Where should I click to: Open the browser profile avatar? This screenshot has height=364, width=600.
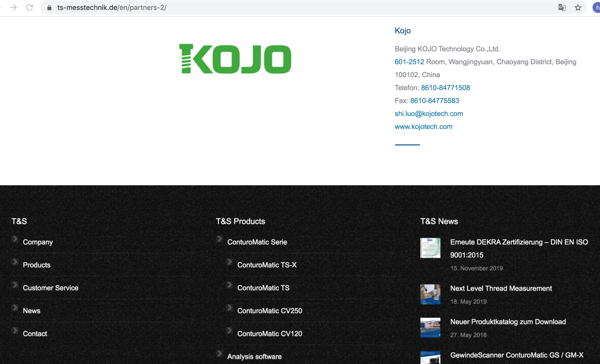tap(597, 7)
